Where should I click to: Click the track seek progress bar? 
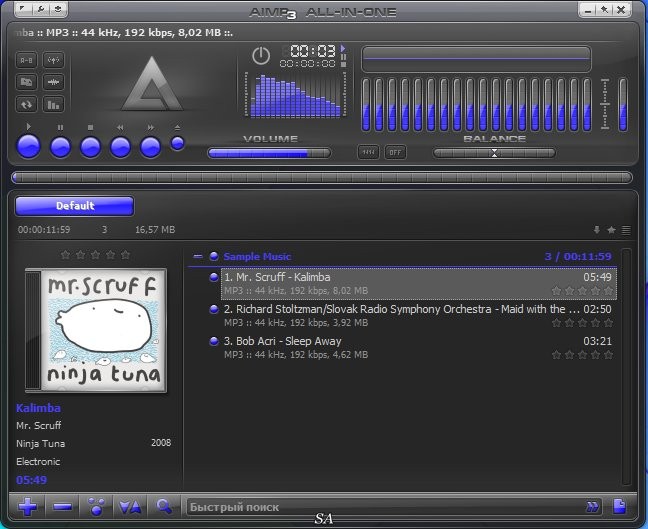[x=322, y=178]
